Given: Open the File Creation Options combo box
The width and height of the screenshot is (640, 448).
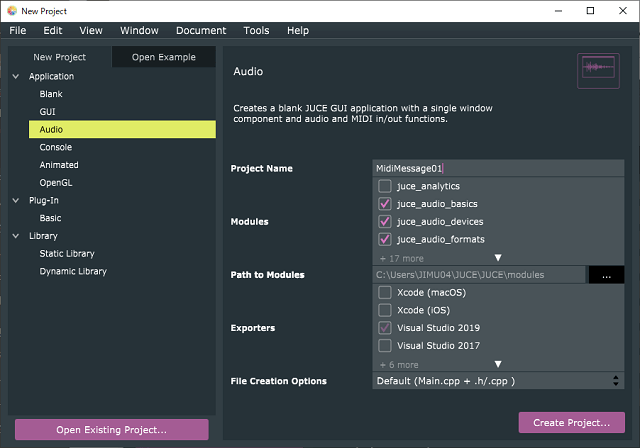Looking at the screenshot, I should click(x=498, y=381).
